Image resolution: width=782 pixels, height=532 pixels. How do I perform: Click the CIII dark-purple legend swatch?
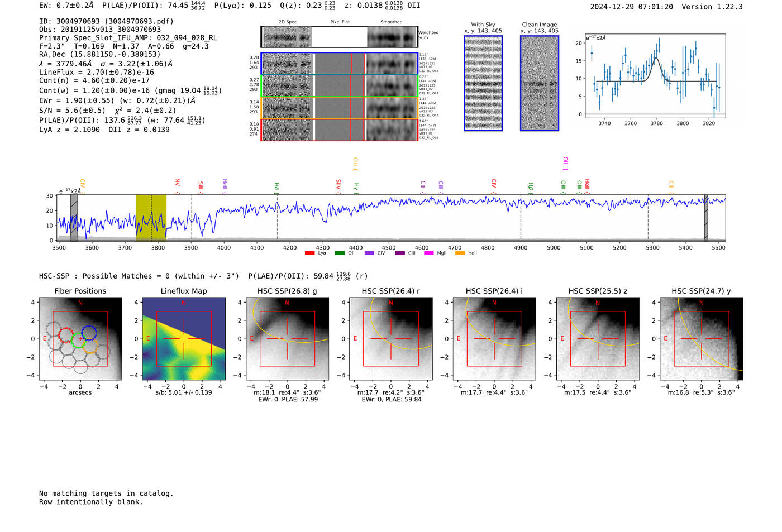click(x=400, y=253)
